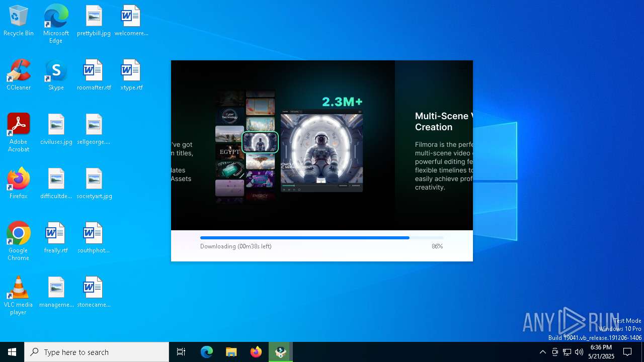This screenshot has height=362, width=644.
Task: Open the Adobe Acrobat desktop shortcut
Action: click(19, 133)
